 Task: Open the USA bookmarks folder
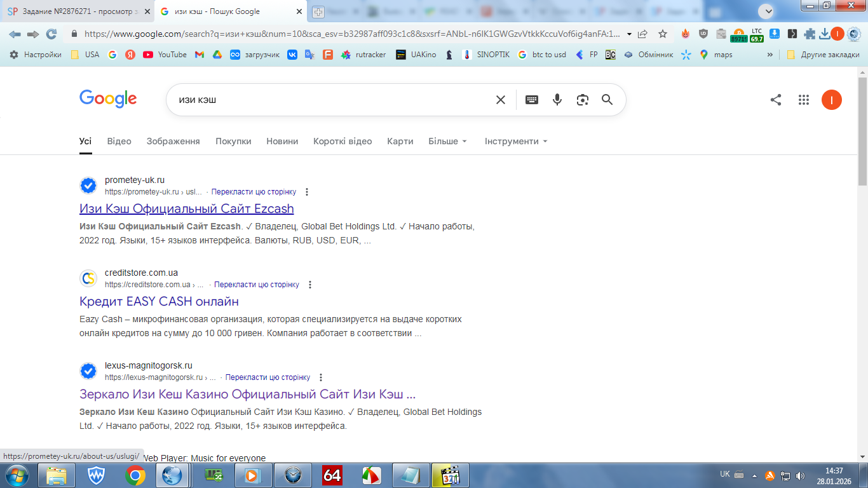click(x=85, y=55)
